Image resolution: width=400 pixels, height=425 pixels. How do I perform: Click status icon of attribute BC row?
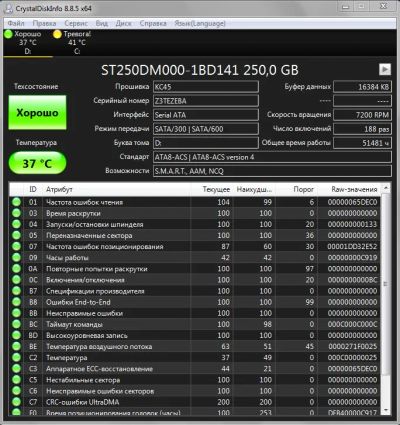click(16, 324)
